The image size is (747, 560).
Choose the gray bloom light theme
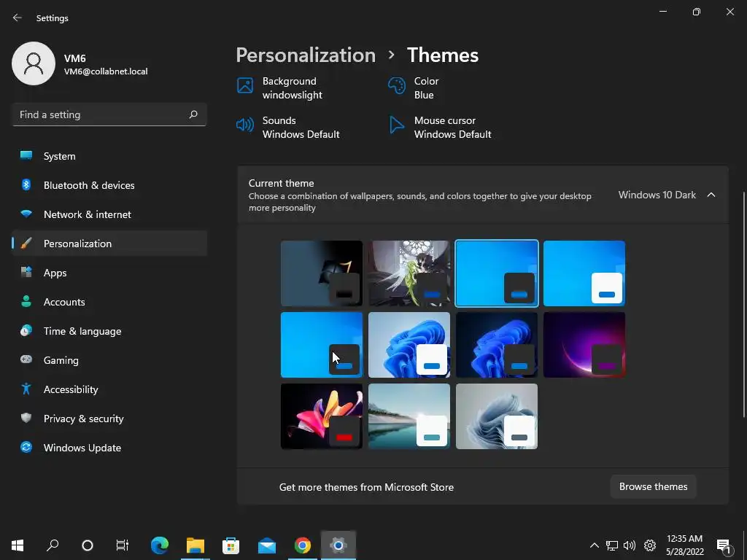click(x=496, y=416)
